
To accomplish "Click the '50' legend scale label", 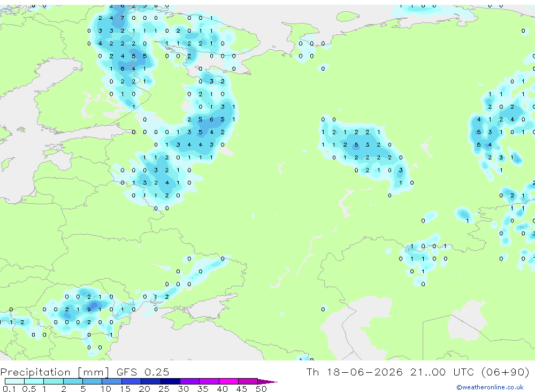I will 261,389.
